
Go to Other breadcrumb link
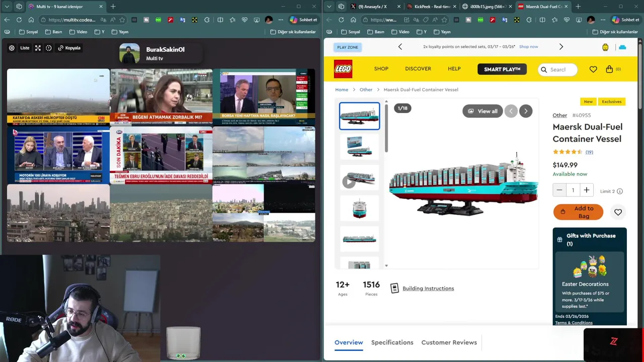pyautogui.click(x=366, y=89)
